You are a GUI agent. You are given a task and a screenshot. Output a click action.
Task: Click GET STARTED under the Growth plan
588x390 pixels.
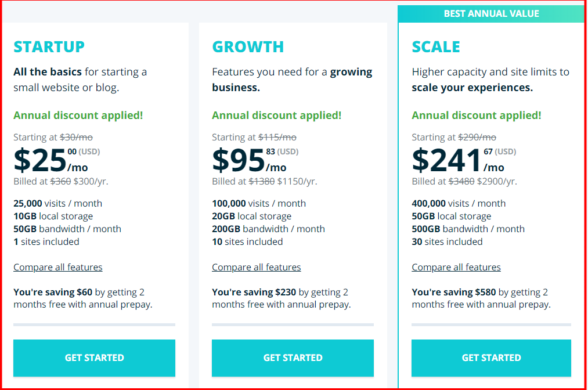point(293,358)
